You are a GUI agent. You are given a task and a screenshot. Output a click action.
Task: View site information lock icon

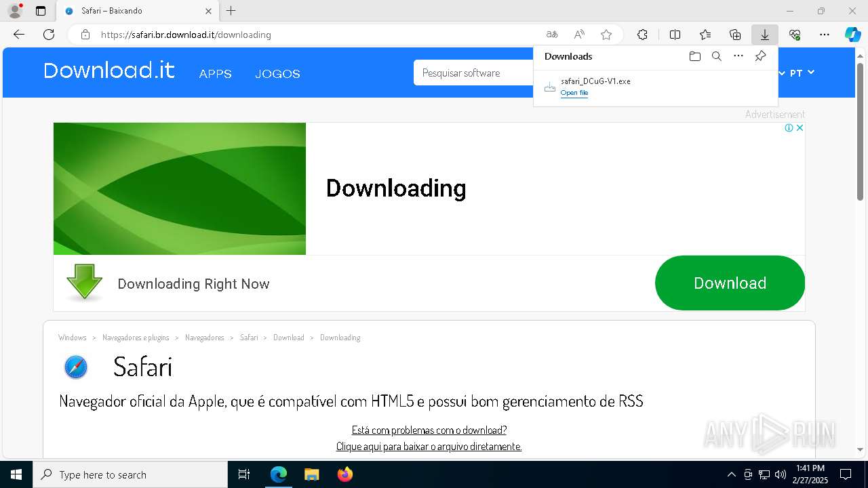[85, 35]
